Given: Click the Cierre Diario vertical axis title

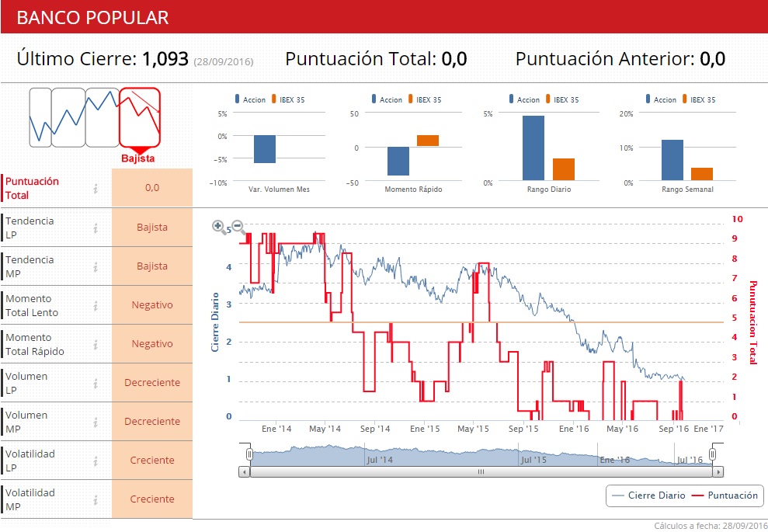Looking at the screenshot, I should point(215,322).
